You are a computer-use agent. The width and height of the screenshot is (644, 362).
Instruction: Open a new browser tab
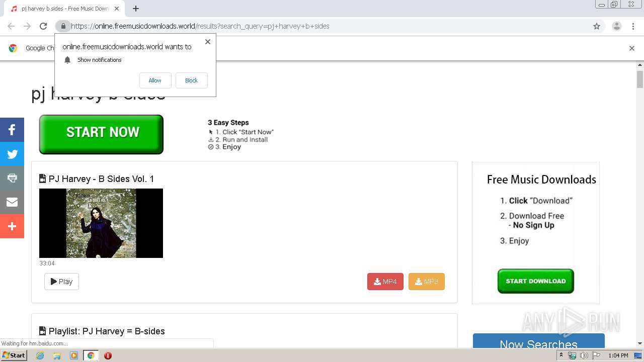coord(136,9)
